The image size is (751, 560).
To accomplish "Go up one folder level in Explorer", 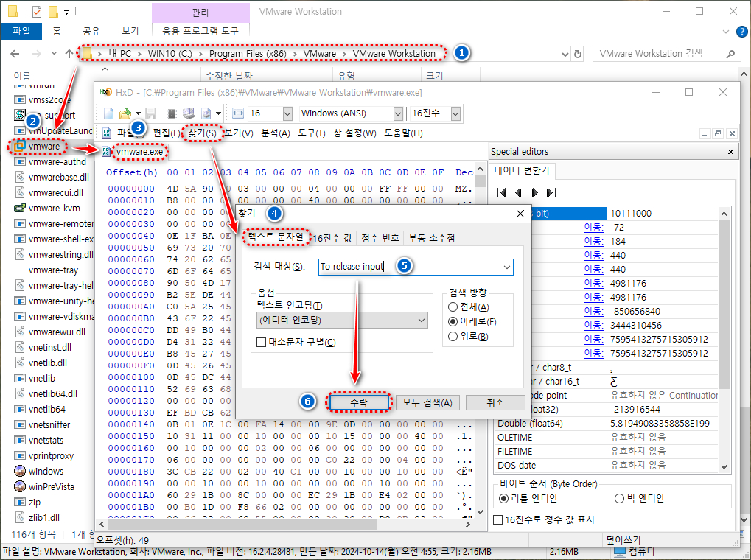I will pyautogui.click(x=69, y=54).
